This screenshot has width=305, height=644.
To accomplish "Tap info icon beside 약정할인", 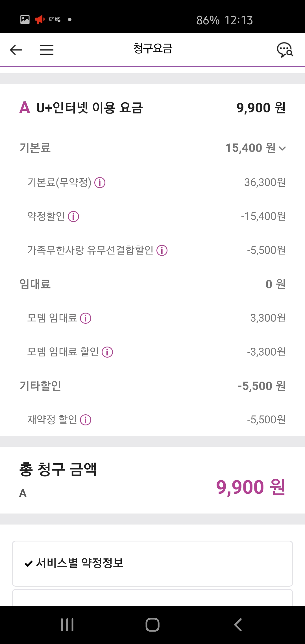I will pos(73,217).
